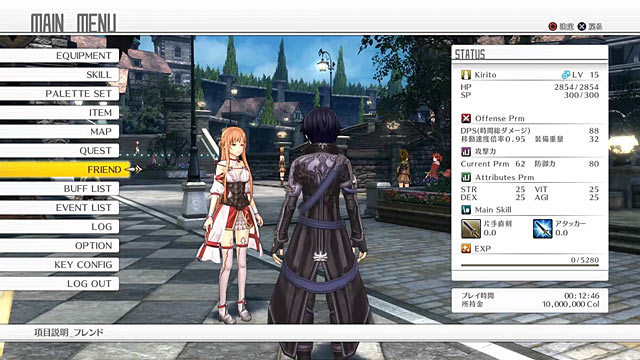Click the SP value 300/300
Screen dimensions: 640x360
click(x=581, y=95)
